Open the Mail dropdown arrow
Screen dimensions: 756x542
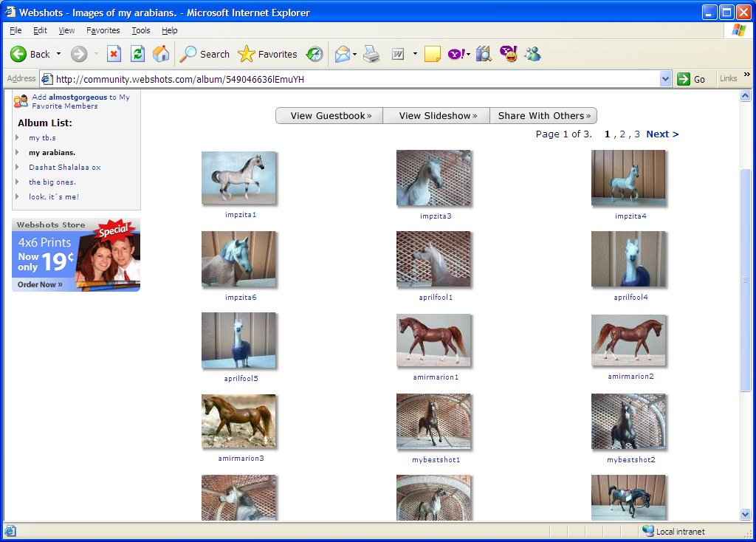click(355, 54)
